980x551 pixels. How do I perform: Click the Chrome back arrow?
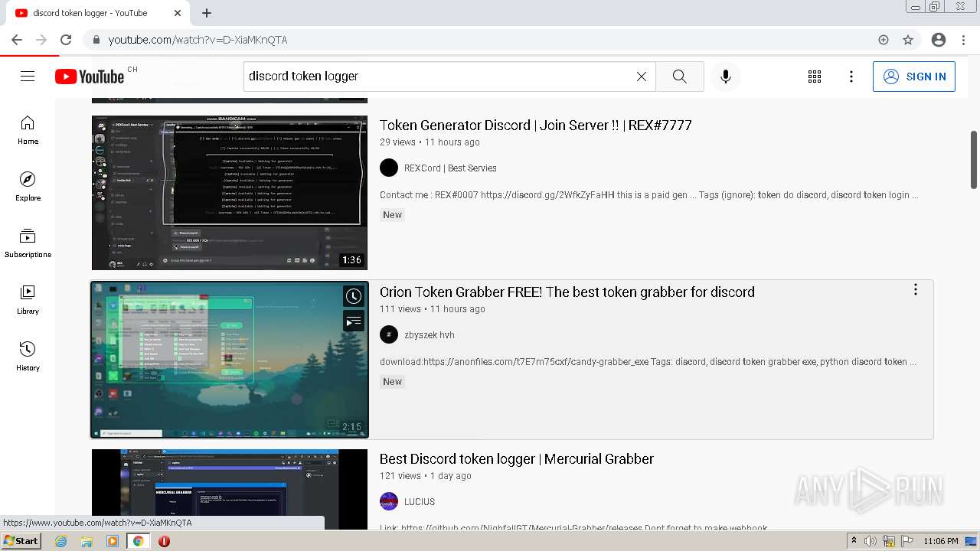17,40
